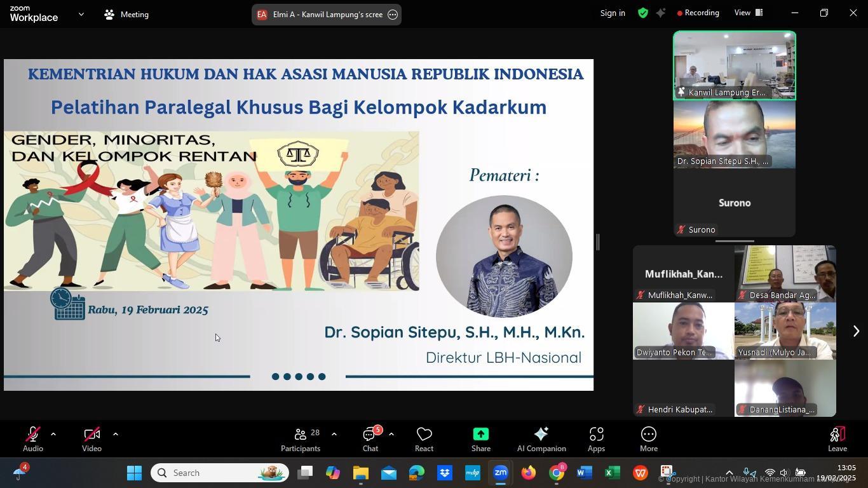
Task: Turn on camera with Video button
Action: [x=92, y=439]
